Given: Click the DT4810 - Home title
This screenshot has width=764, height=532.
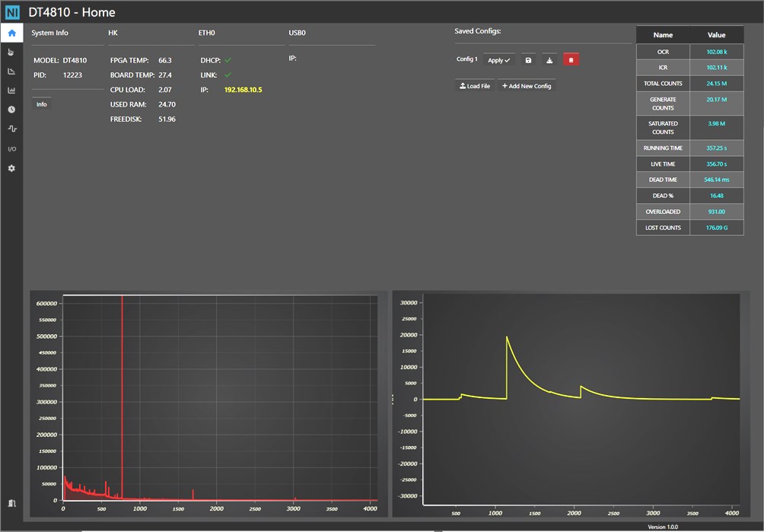Looking at the screenshot, I should tap(72, 12).
